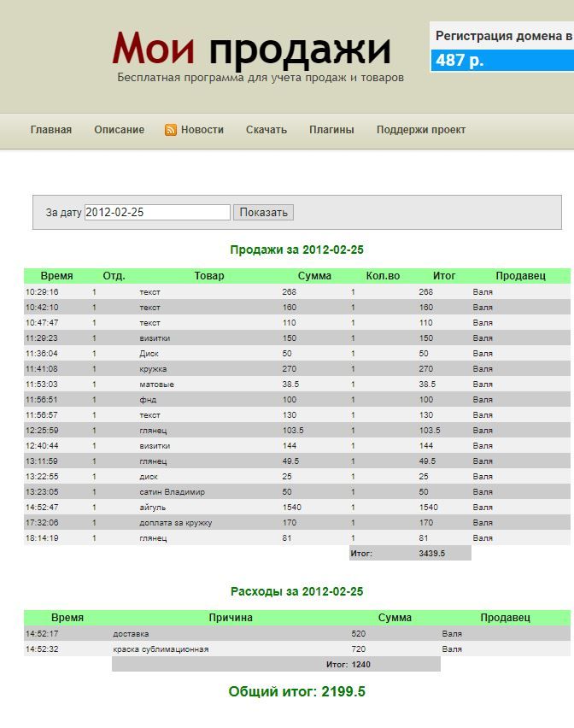Viewport: 574px width, 728px height.
Task: Select the 12:40:44 time cell
Action: pyautogui.click(x=42, y=446)
